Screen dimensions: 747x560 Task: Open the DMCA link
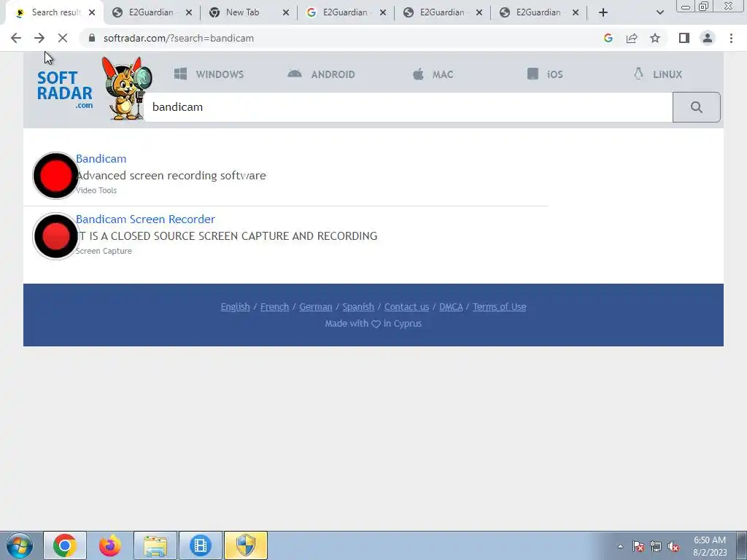[451, 307]
